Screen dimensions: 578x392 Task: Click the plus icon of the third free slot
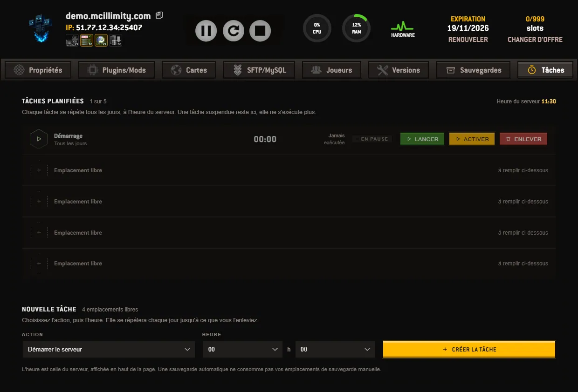39,233
